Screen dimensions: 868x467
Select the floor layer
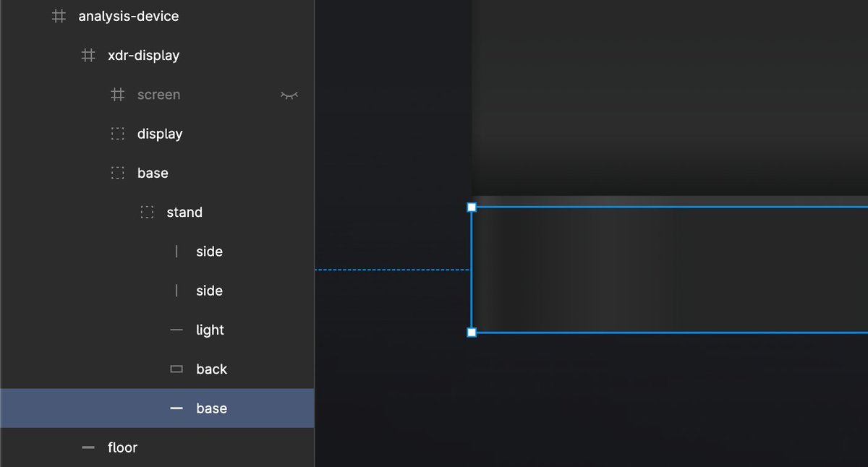click(x=122, y=447)
